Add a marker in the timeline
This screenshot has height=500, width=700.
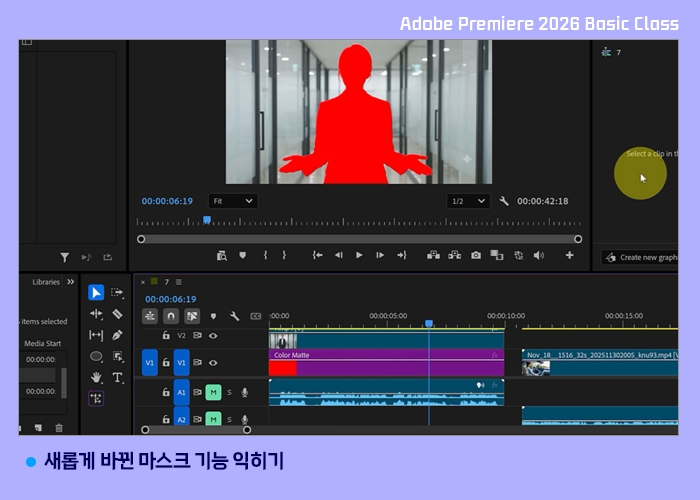click(x=213, y=317)
